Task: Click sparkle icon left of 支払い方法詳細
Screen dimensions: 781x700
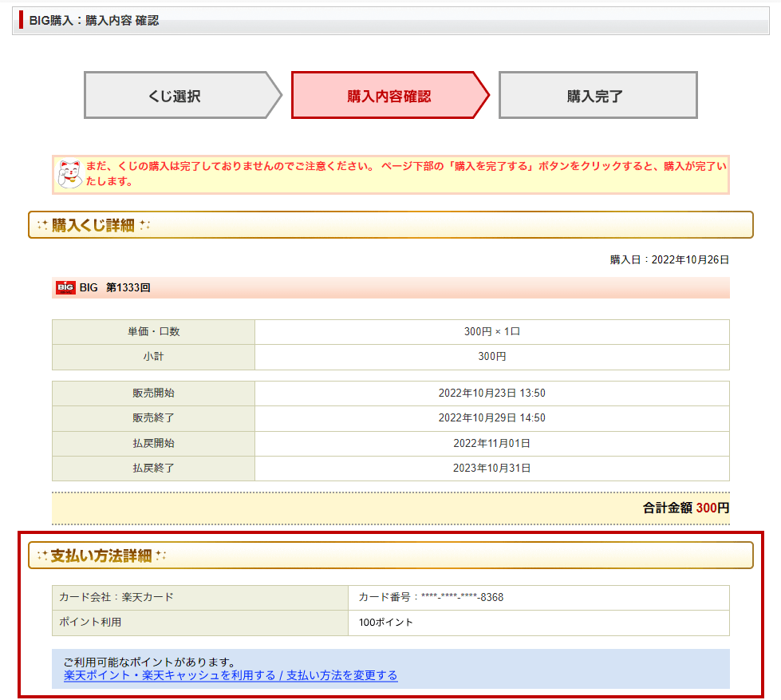Action: click(42, 556)
